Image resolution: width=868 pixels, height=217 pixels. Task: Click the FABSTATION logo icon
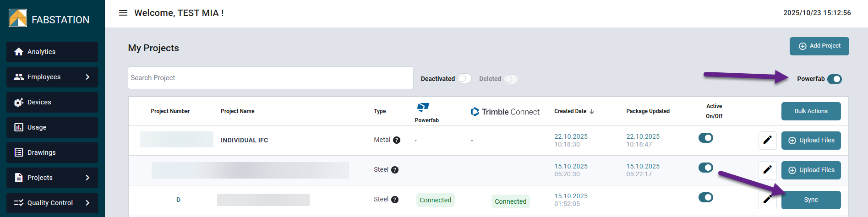click(x=18, y=18)
